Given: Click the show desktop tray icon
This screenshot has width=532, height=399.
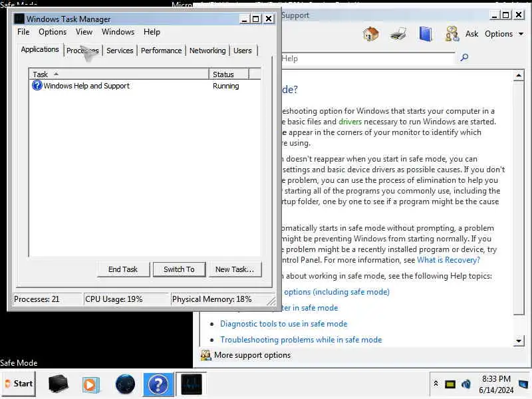Looking at the screenshot, I should pos(523,384).
